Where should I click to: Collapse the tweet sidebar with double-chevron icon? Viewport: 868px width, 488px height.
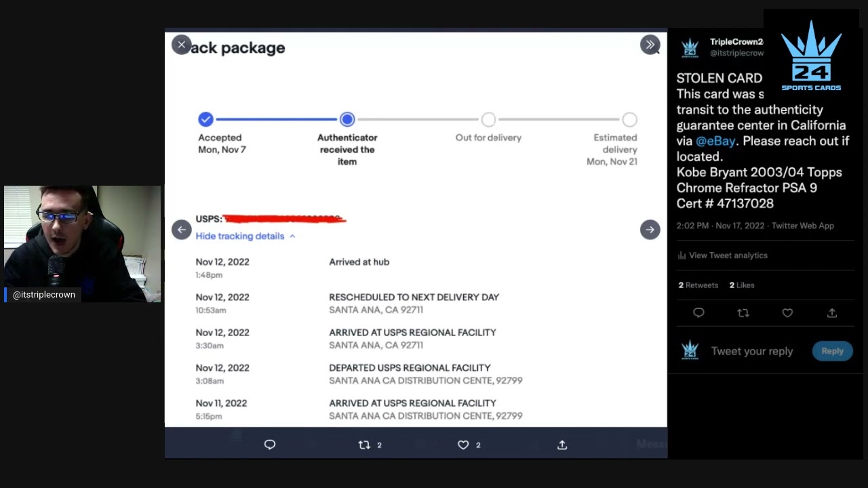650,45
